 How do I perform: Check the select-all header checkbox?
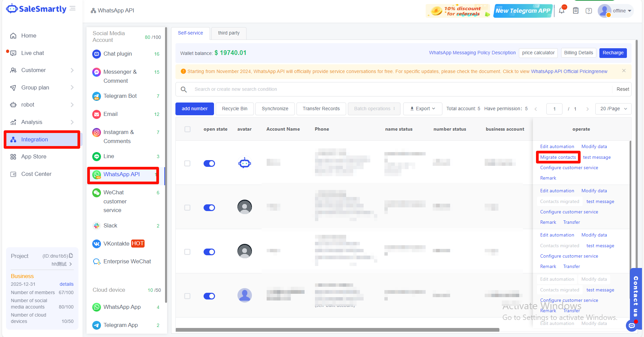pyautogui.click(x=187, y=129)
